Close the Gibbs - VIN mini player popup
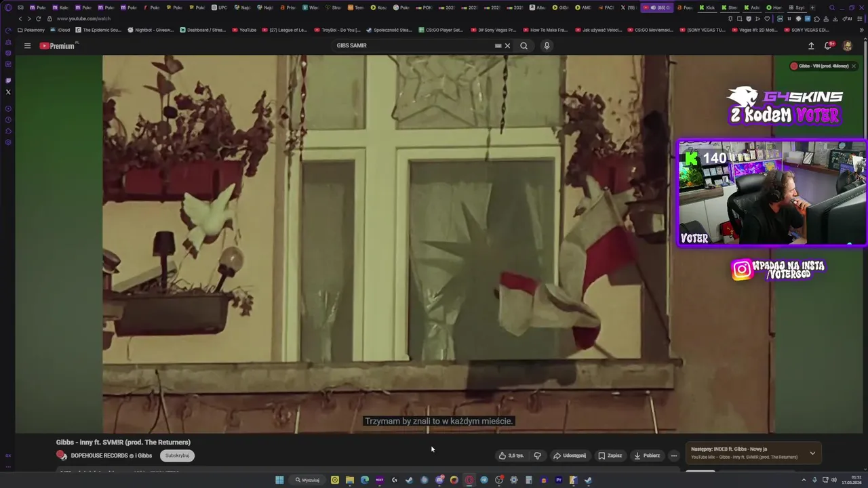 [853, 66]
